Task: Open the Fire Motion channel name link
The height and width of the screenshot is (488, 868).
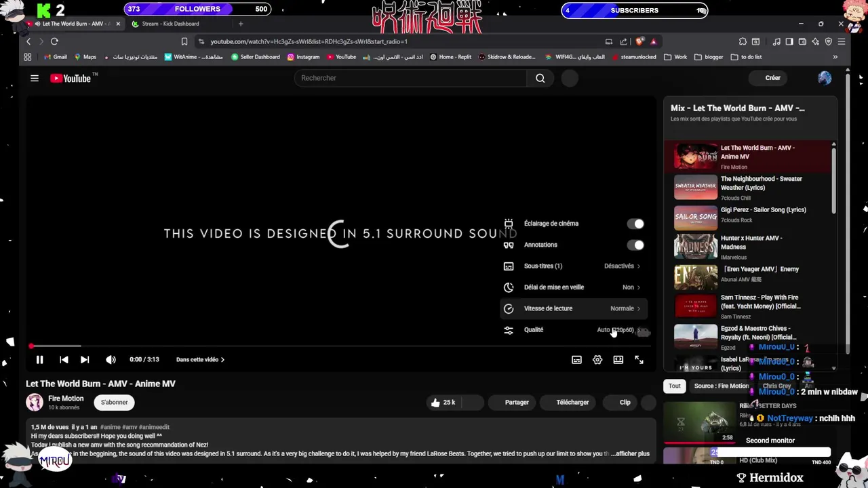Action: [x=66, y=399]
